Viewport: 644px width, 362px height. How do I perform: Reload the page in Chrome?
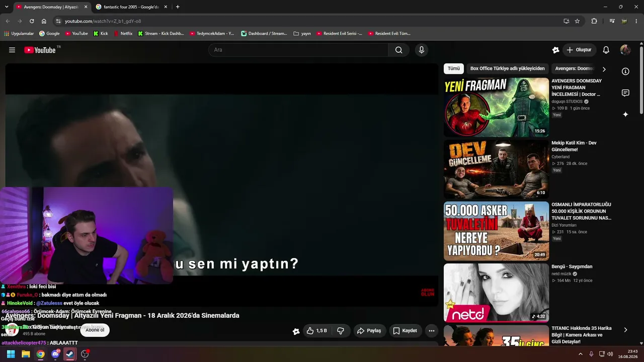point(32,21)
